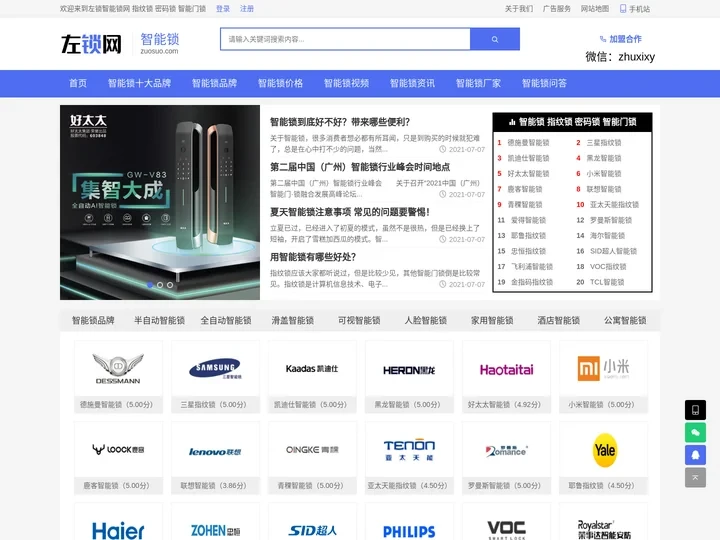Click the search magnifier button
720x540 pixels.
coord(495,39)
